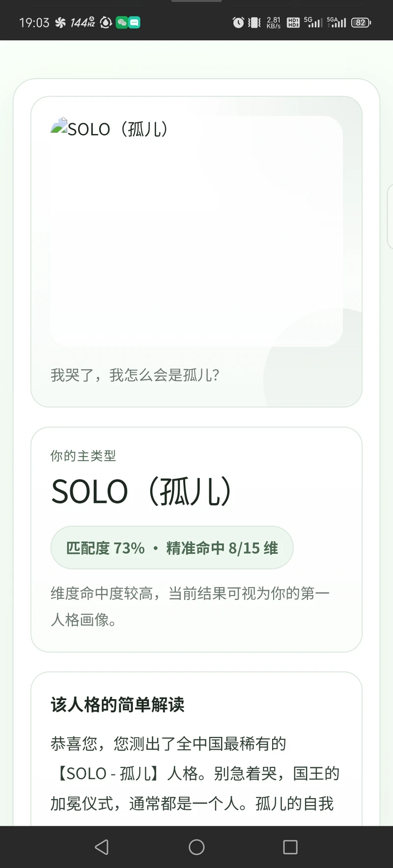This screenshot has width=393, height=868.
Task: Tap the caption 我哭了，我怎么会是孤儿?
Action: [x=138, y=375]
